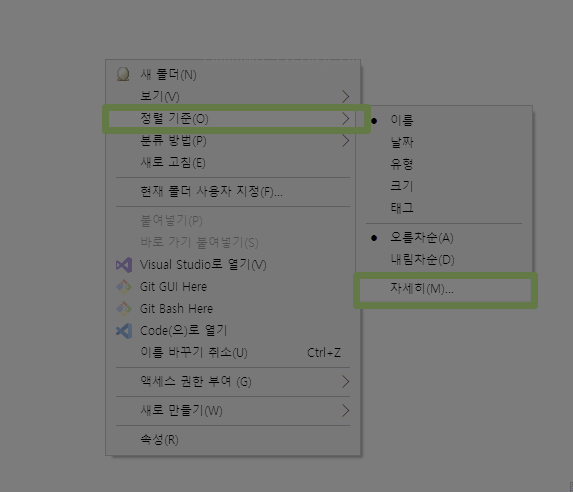The width and height of the screenshot is (573, 492).
Task: Open 현재 폴더 사용자 지정(F)...
Action: [233, 192]
